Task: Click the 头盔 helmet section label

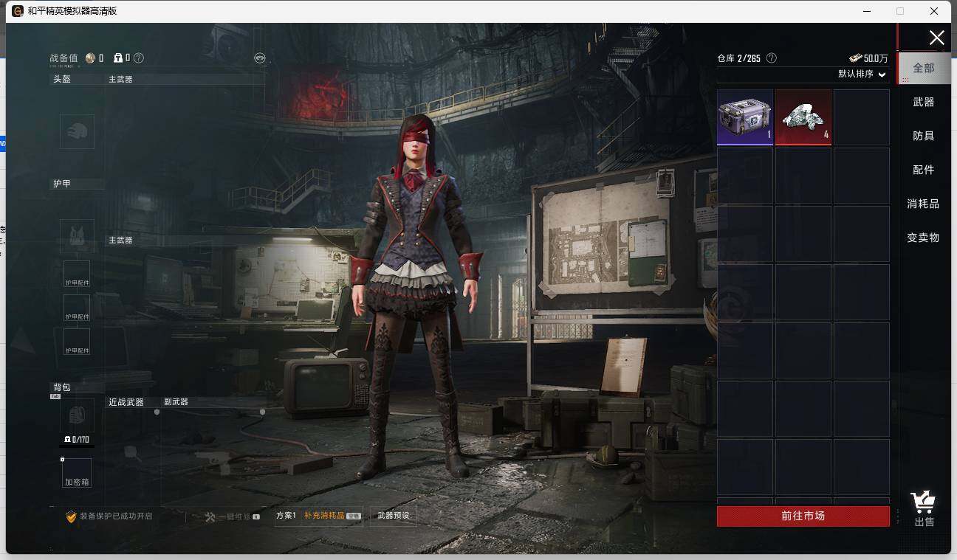Action: (x=62, y=79)
